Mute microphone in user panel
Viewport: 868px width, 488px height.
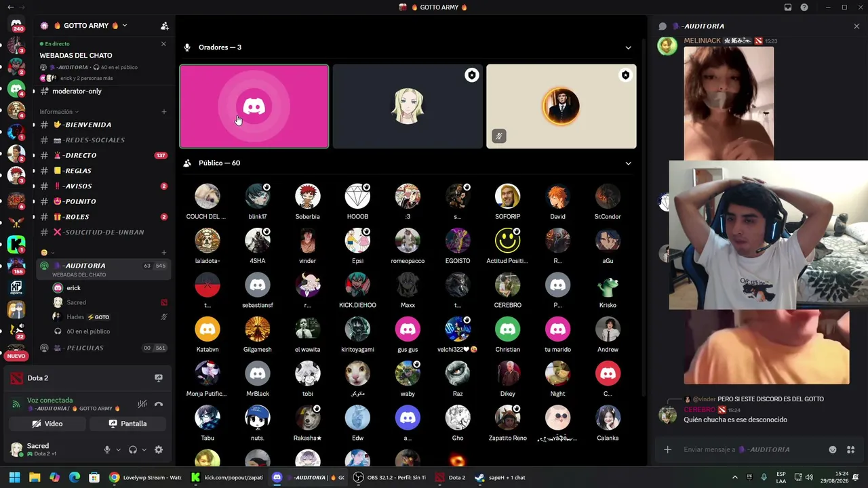click(106, 449)
